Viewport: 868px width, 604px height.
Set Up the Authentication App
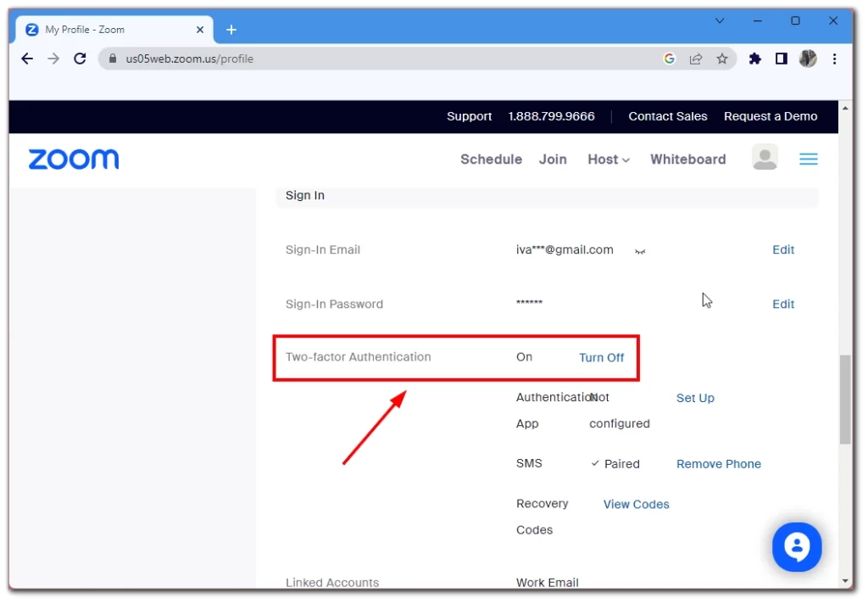695,399
